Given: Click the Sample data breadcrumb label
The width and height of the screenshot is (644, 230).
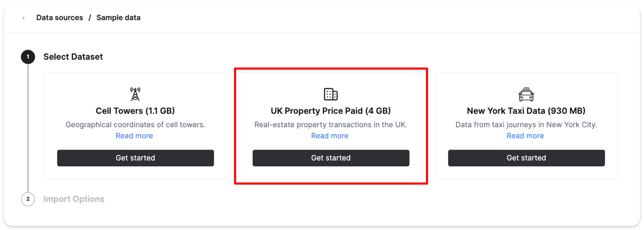Looking at the screenshot, I should click(118, 18).
